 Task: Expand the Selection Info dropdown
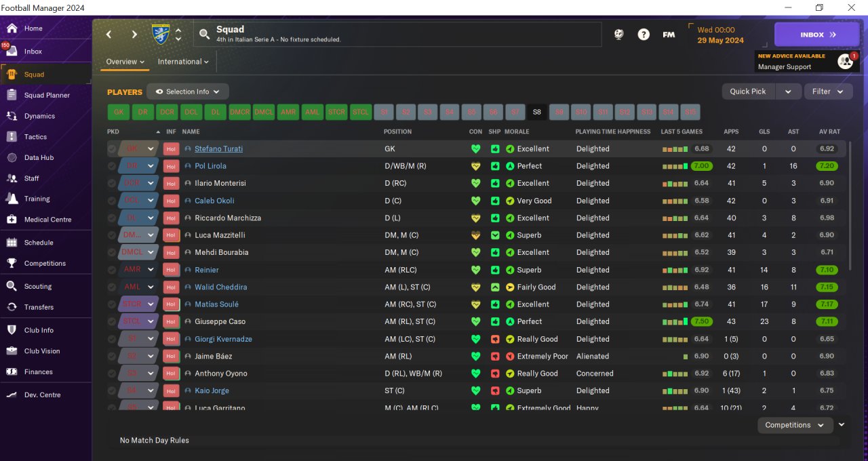point(188,92)
